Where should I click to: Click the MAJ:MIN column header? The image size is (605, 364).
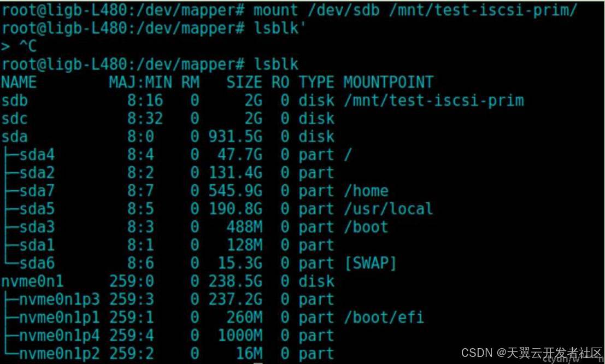pyautogui.click(x=140, y=83)
